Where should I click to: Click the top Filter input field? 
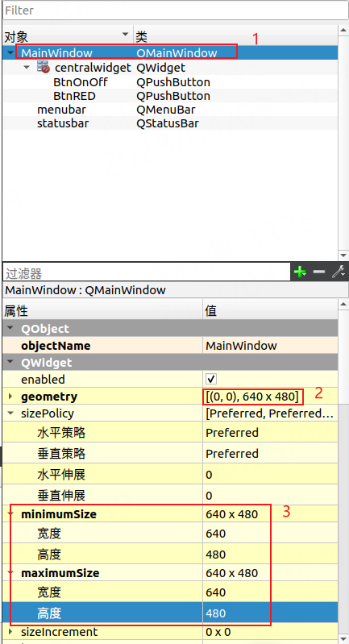point(176,10)
